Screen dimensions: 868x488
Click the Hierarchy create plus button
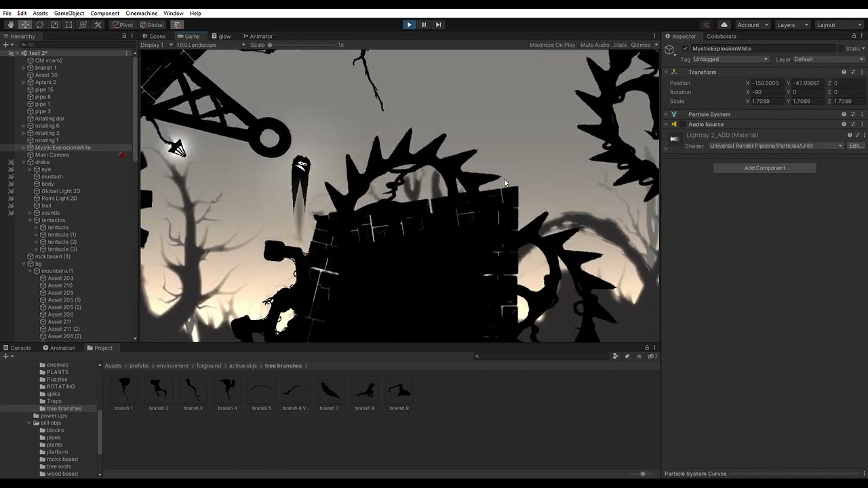5,45
